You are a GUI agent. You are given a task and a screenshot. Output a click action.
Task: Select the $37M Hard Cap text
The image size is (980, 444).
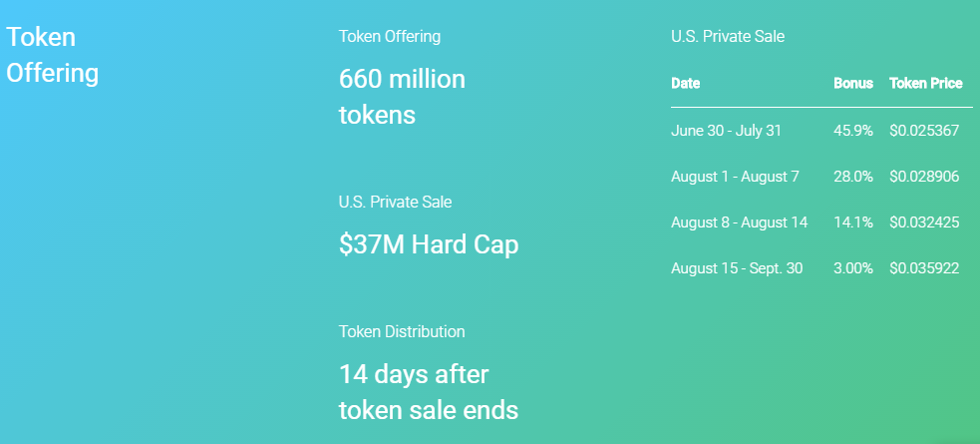pos(429,245)
